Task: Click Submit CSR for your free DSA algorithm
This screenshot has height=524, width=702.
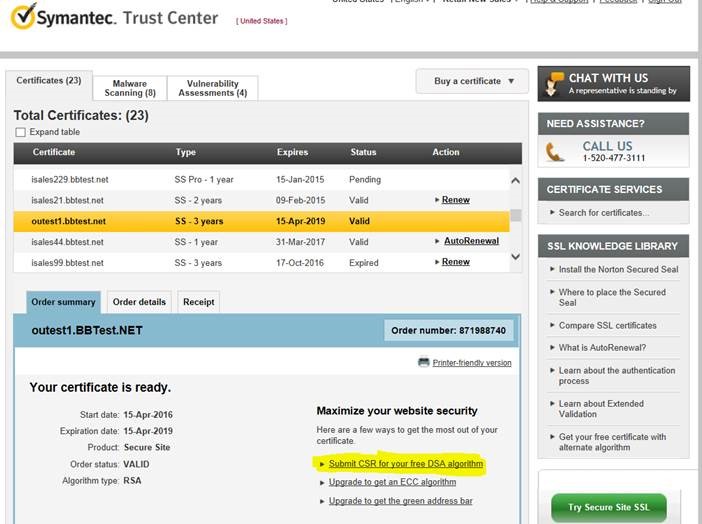Action: tap(406, 464)
